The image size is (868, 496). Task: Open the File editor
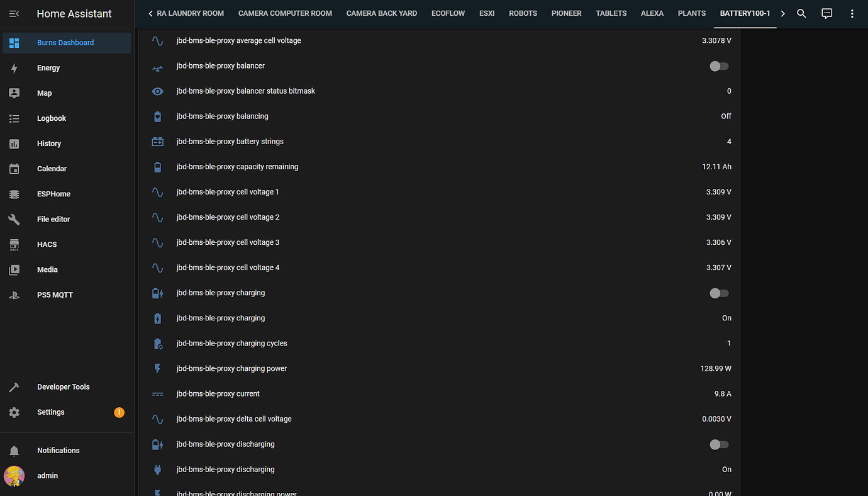[x=53, y=218]
